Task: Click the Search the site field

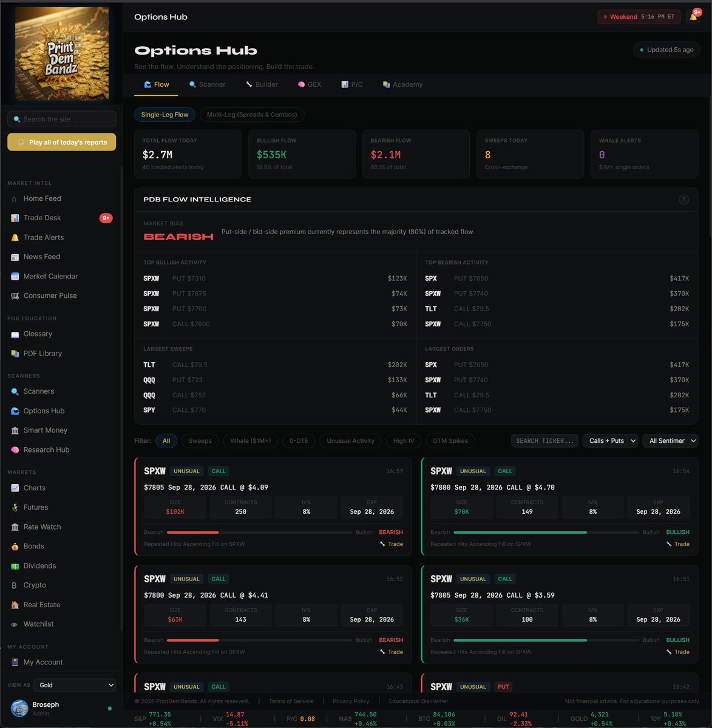Action: coord(61,119)
